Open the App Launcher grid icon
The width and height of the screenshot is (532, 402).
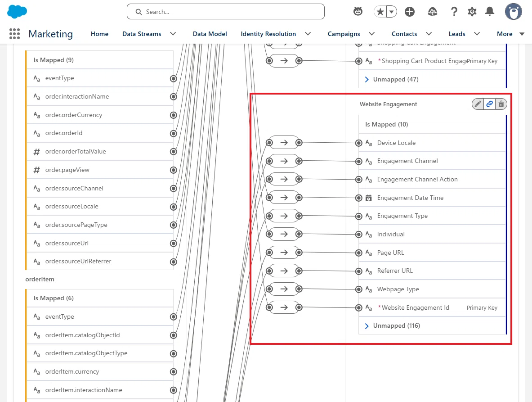point(14,34)
